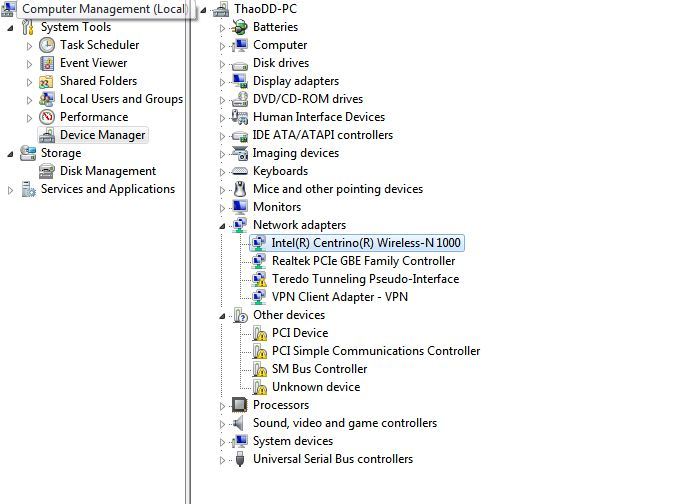This screenshot has width=700, height=504.
Task: Collapse the ThaoDD-PC root node
Action: click(203, 10)
